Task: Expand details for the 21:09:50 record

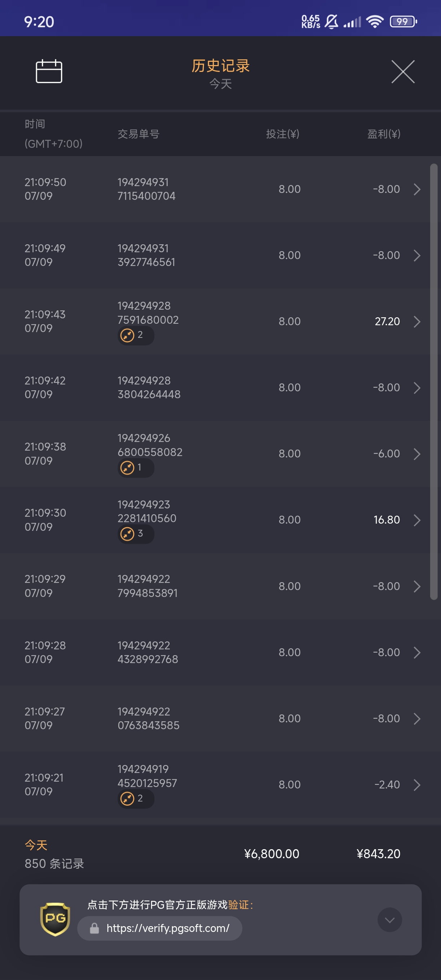Action: (x=417, y=189)
